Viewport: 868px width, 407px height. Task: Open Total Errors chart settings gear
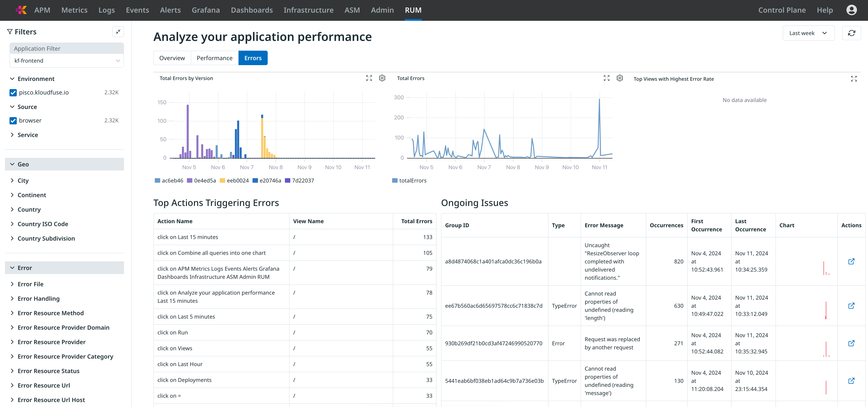point(619,78)
